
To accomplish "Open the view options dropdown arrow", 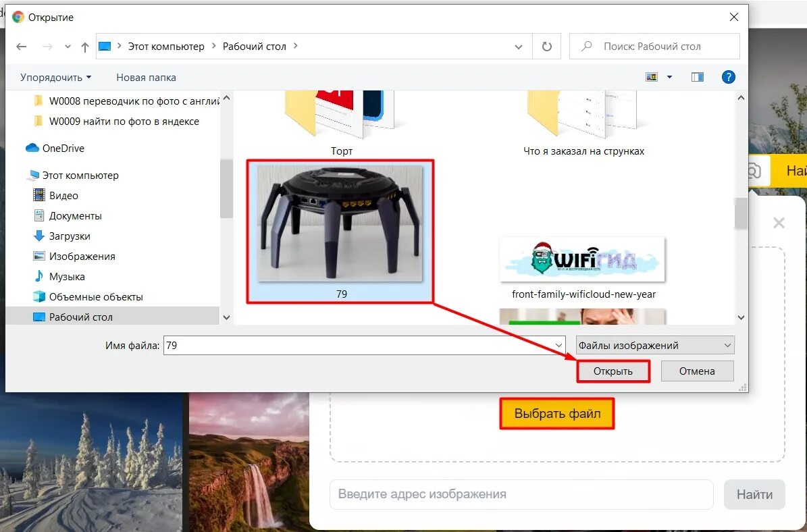I will 669,77.
